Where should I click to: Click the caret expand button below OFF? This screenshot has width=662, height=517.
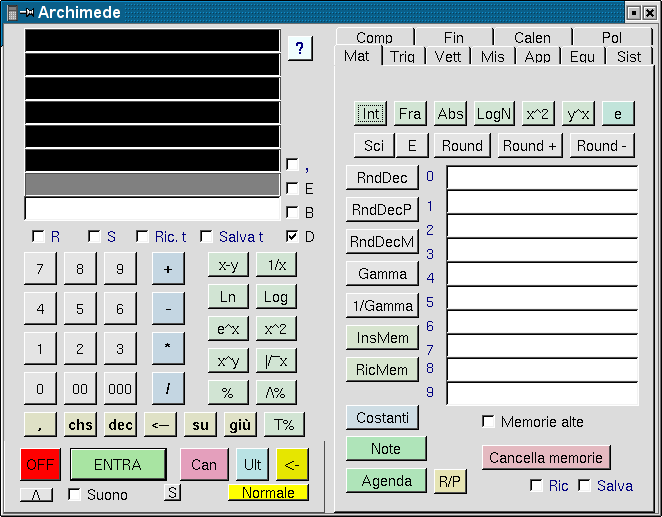[36, 495]
